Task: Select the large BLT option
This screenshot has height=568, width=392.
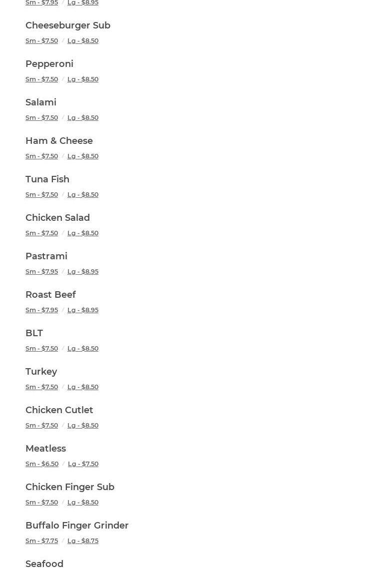Action: point(83,349)
